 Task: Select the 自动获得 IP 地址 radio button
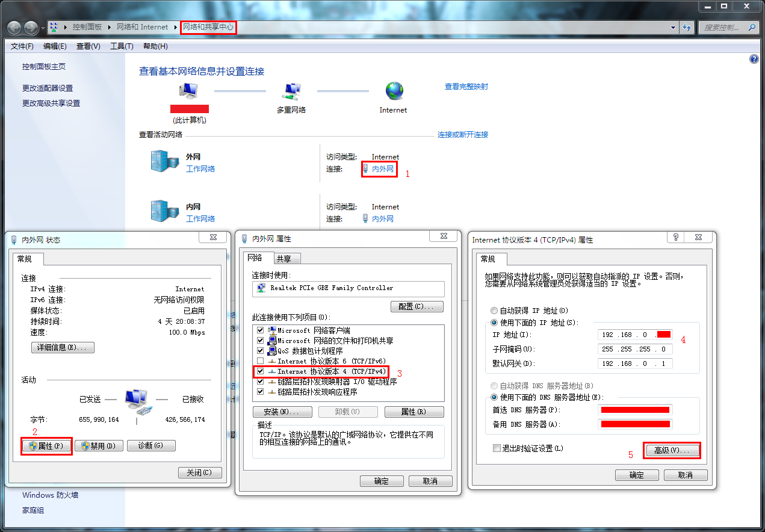point(494,311)
